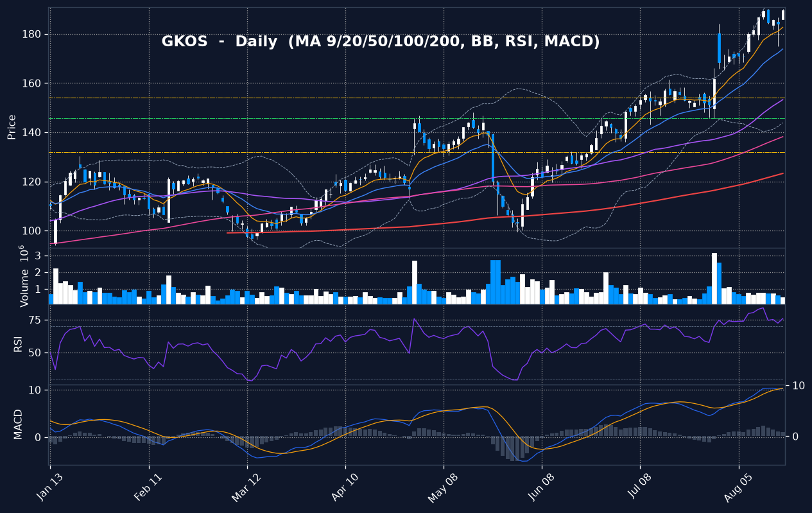Image resolution: width=812 pixels, height=513 pixels.
Task: Click the price tick label 100
Action: (x=33, y=231)
